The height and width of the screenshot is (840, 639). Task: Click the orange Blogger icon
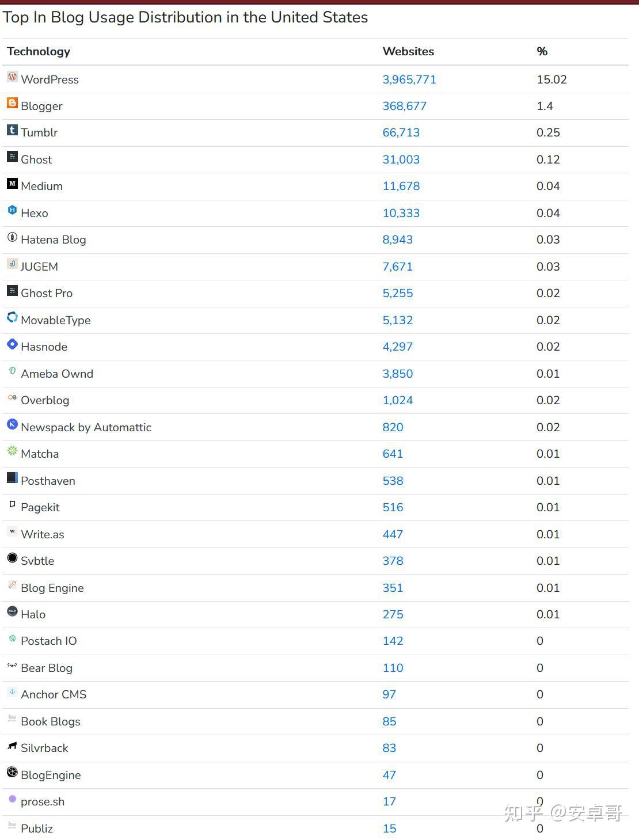pyautogui.click(x=12, y=103)
